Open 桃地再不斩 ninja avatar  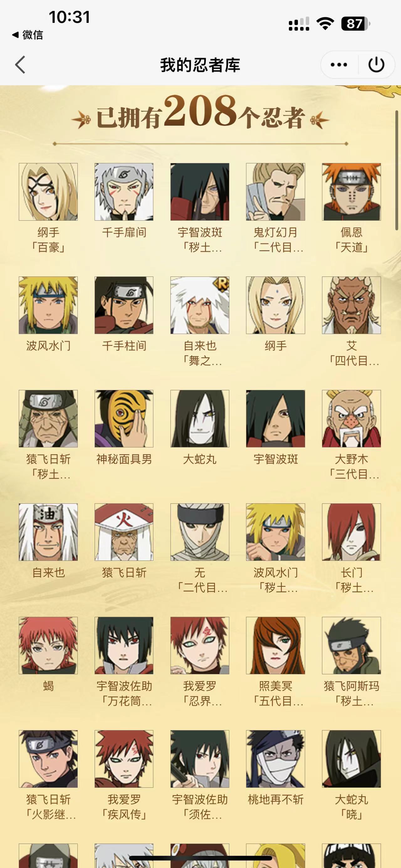tap(275, 759)
